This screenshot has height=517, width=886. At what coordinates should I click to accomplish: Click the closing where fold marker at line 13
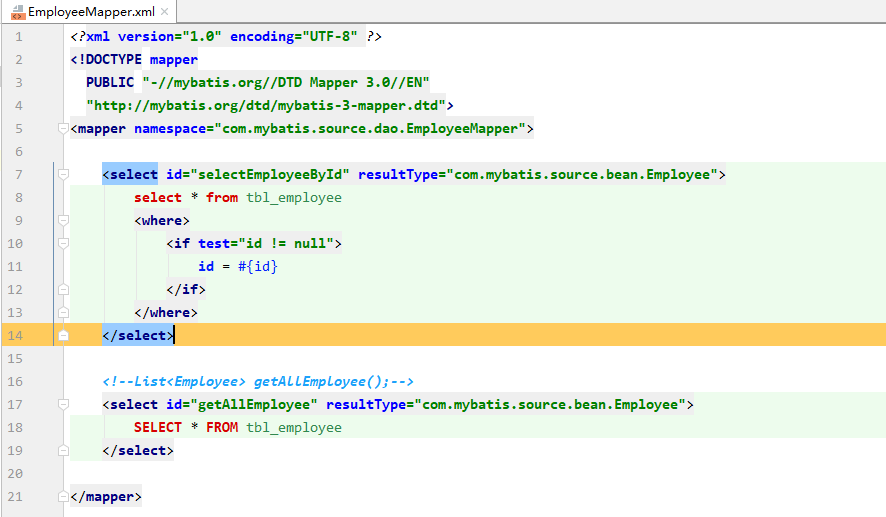(63, 312)
